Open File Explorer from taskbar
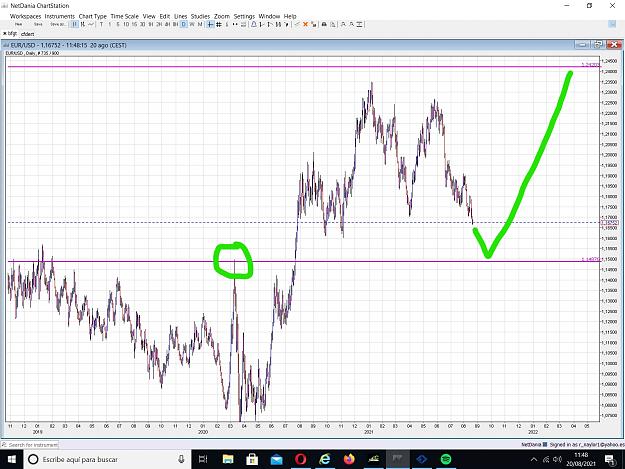Screen dimensions: 625x469 coord(228,459)
